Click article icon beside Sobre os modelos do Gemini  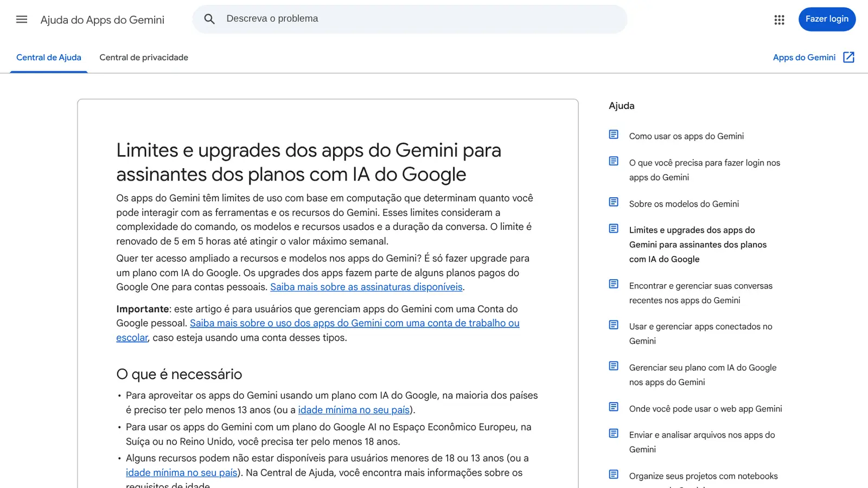(x=614, y=202)
